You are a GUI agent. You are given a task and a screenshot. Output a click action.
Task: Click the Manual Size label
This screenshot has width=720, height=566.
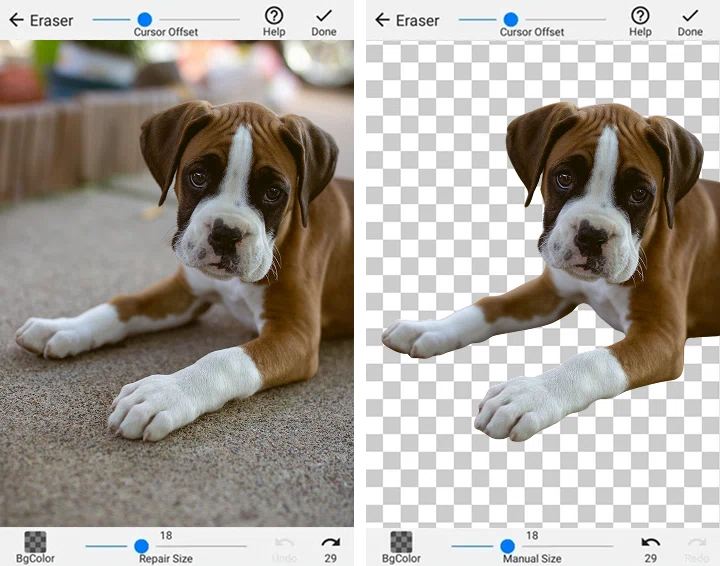point(532,559)
